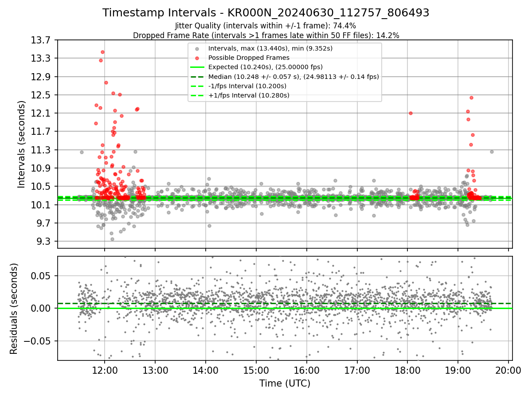This screenshot has height=399, width=532.
Task: Click the 19:00 x-axis tick label
Action: [458, 370]
